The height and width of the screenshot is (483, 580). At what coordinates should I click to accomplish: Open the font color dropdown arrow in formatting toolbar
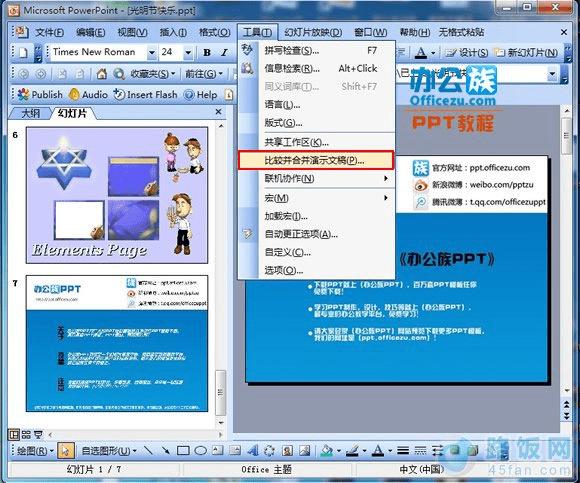point(433,53)
